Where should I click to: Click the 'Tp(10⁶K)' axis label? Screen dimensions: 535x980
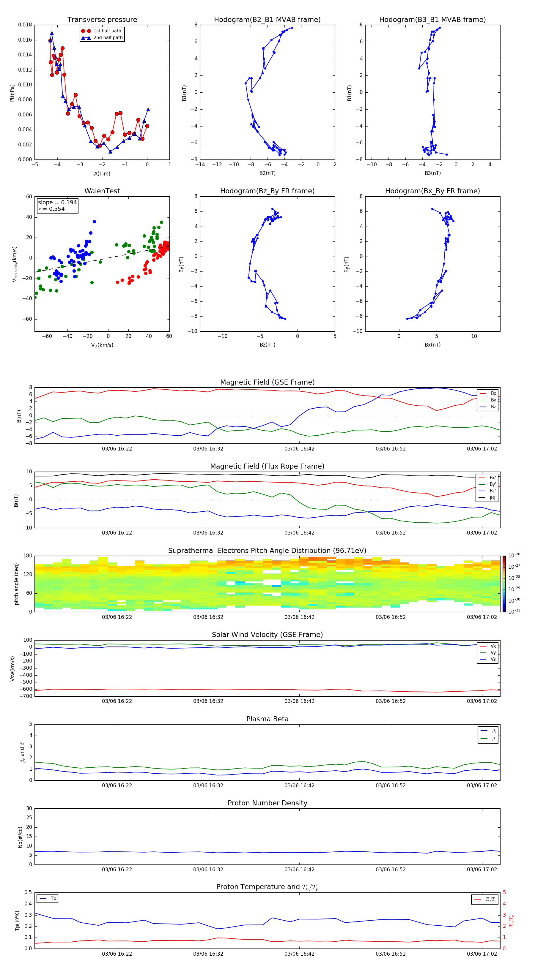pyautogui.click(x=17, y=921)
